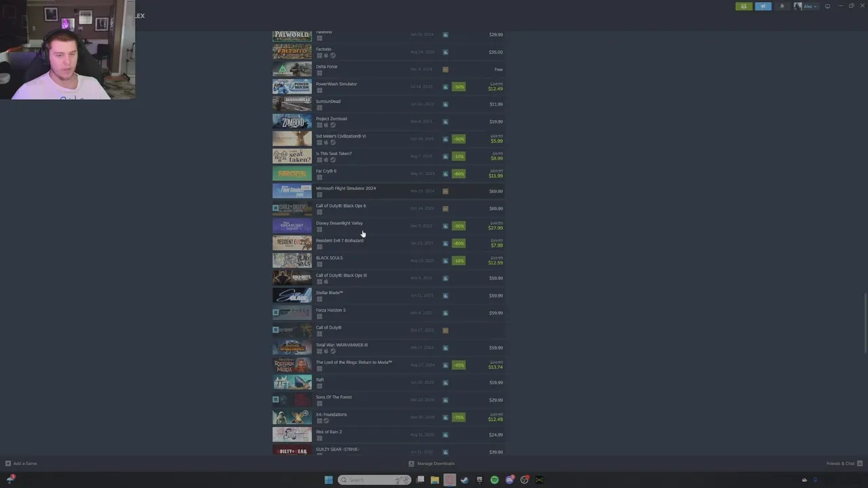Click the Add a Game plus icon
This screenshot has height=488, width=868.
(8, 464)
